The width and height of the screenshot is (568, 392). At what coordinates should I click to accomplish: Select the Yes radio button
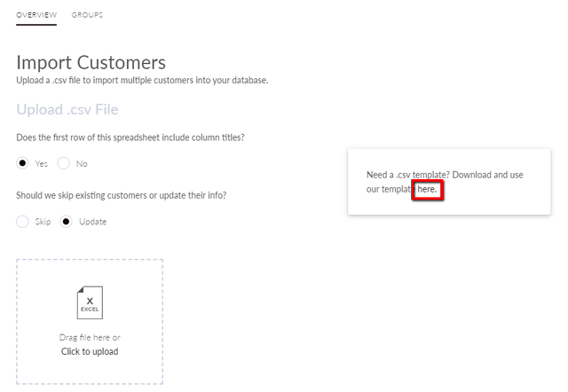(x=22, y=163)
